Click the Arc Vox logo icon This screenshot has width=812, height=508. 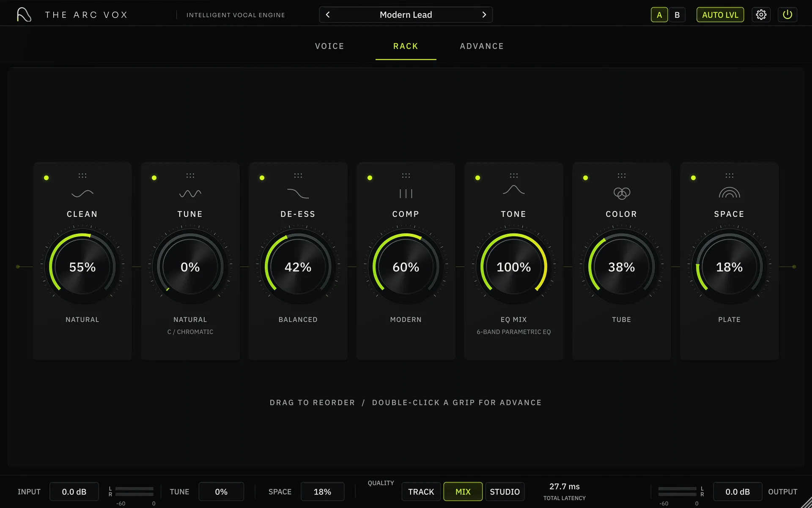tap(24, 15)
